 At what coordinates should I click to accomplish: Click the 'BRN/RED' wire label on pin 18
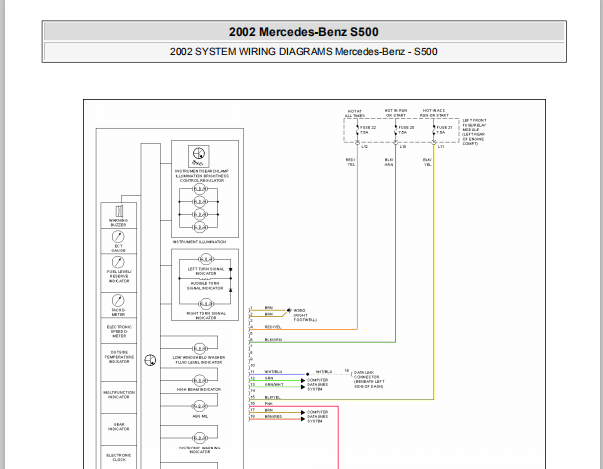tap(273, 416)
